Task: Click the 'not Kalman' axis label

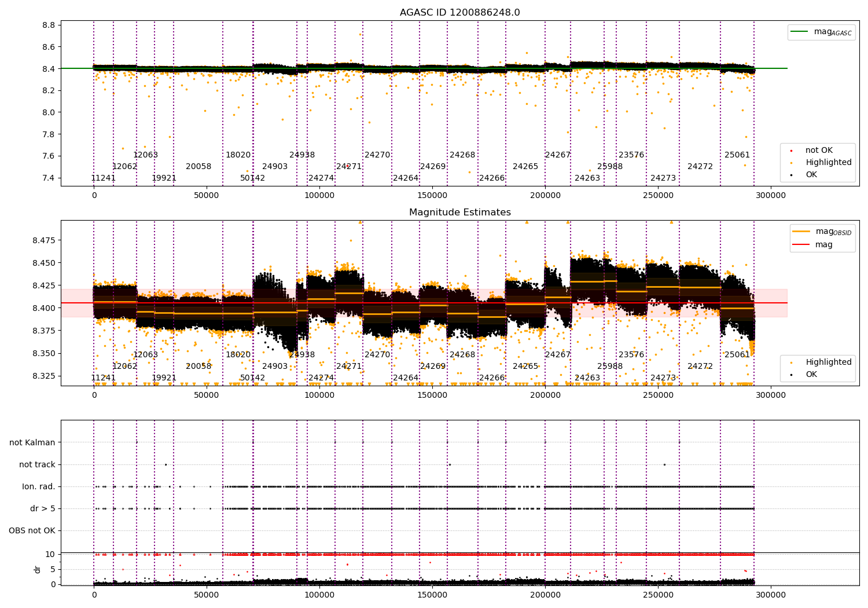Action: [x=32, y=442]
